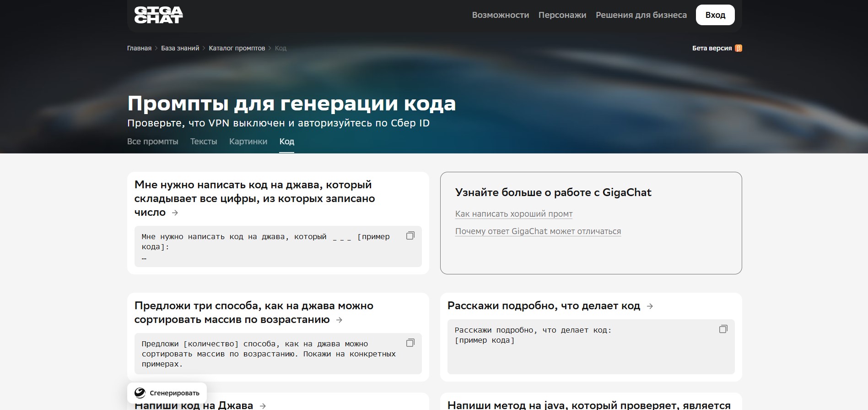Click the Бета версия label

(x=712, y=48)
